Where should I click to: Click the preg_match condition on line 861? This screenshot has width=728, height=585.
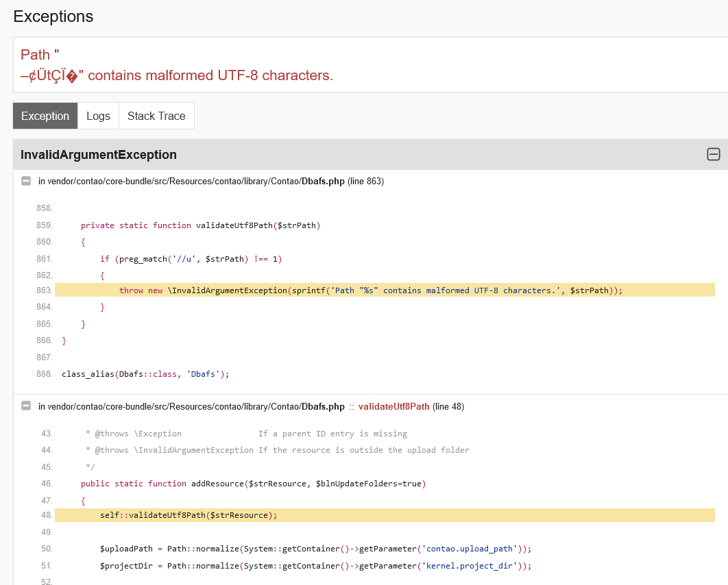pyautogui.click(x=191, y=258)
